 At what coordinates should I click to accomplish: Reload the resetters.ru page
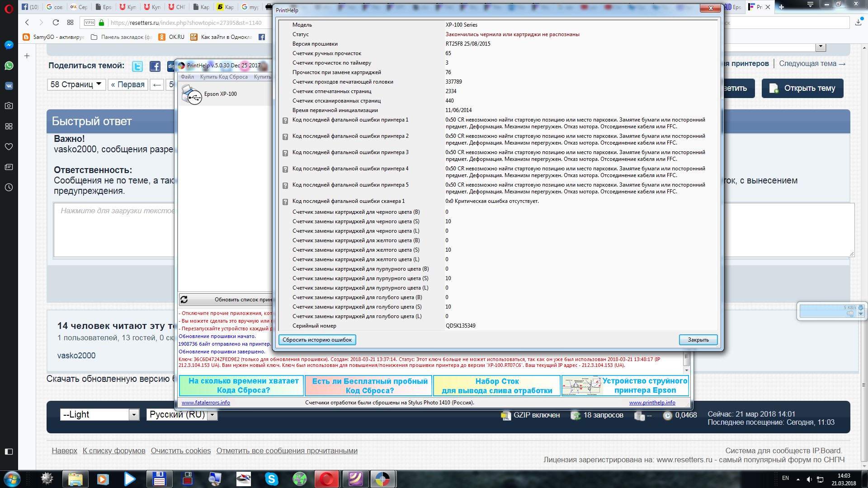(x=56, y=23)
